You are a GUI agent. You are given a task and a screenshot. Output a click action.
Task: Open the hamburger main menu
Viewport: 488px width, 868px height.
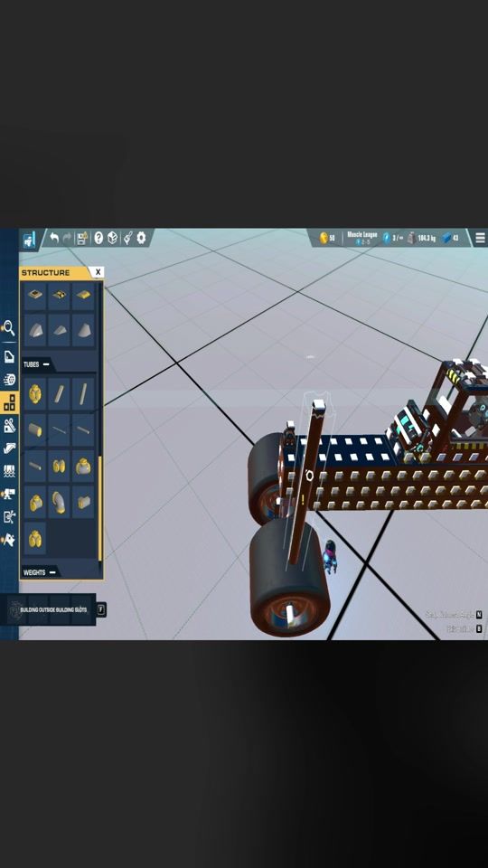480,238
